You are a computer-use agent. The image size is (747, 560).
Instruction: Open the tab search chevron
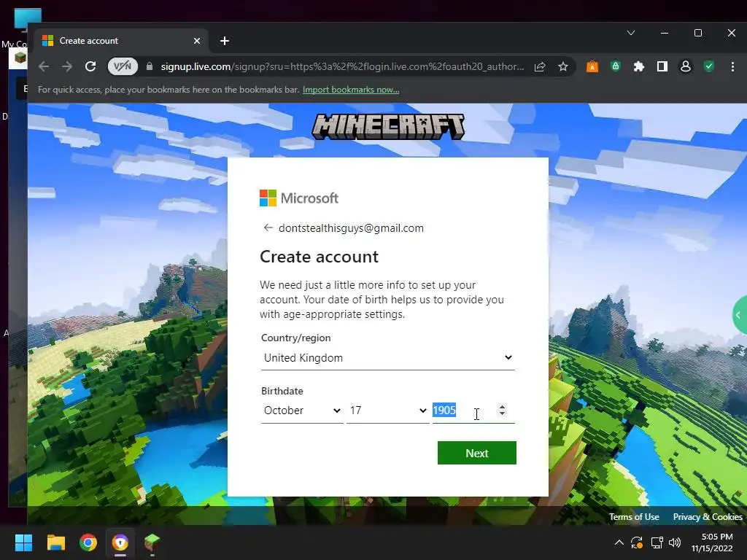pos(631,33)
